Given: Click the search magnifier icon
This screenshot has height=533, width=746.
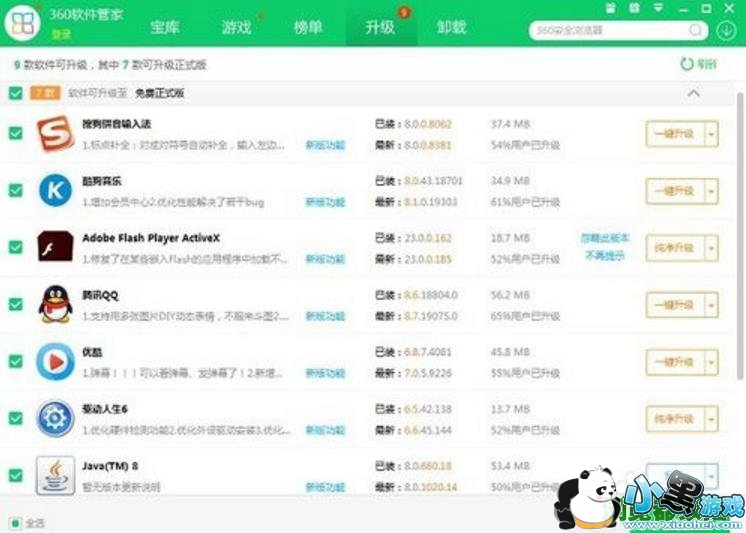Looking at the screenshot, I should coord(695,30).
